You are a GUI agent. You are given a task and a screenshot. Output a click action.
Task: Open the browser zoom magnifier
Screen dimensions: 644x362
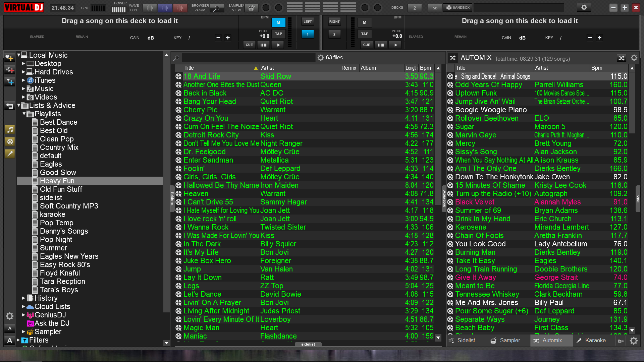coord(217,8)
